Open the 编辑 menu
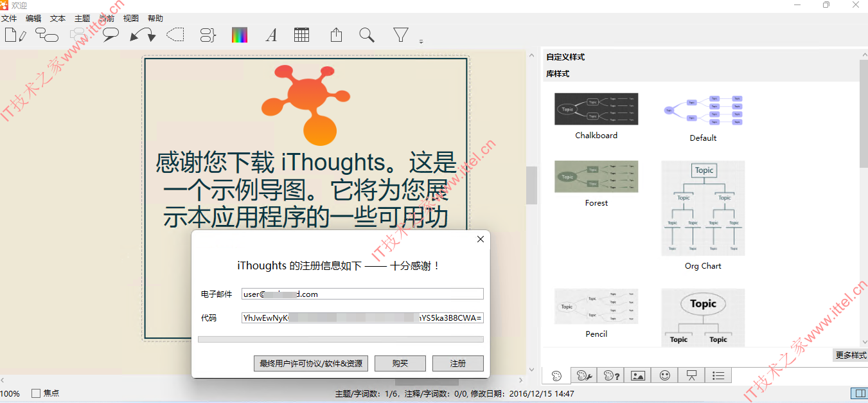Viewport: 868px width, 403px height. 33,19
